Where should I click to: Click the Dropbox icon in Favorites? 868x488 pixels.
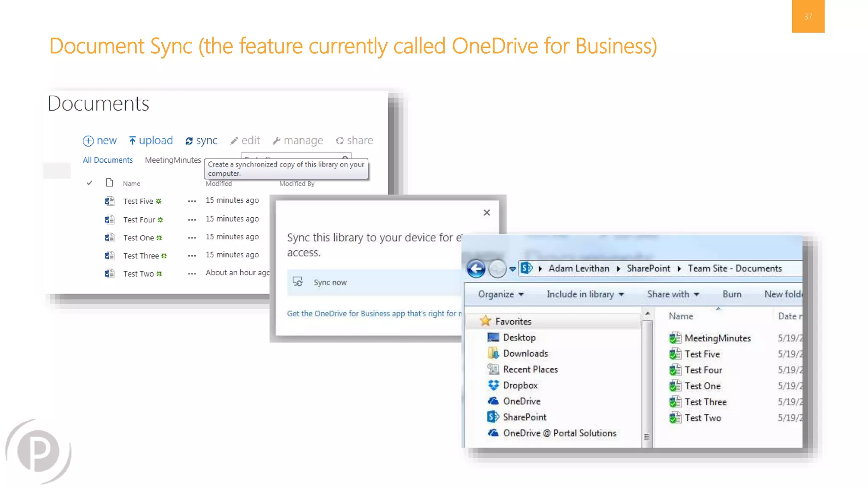coord(493,385)
